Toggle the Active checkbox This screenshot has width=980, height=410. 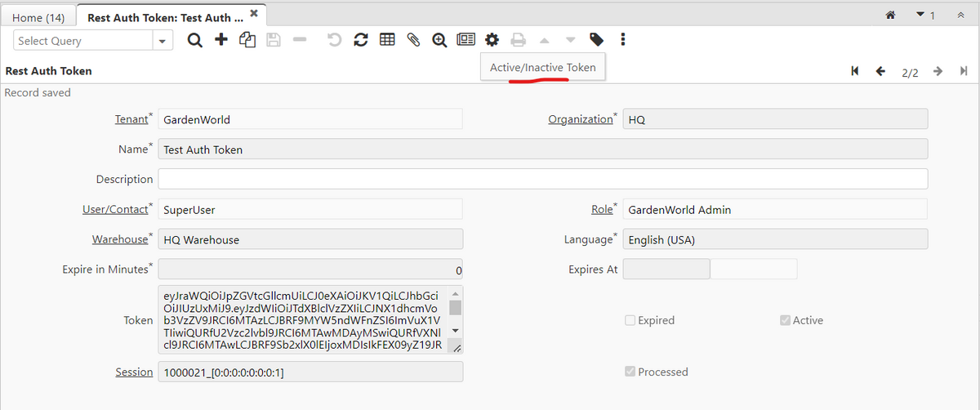(x=785, y=320)
